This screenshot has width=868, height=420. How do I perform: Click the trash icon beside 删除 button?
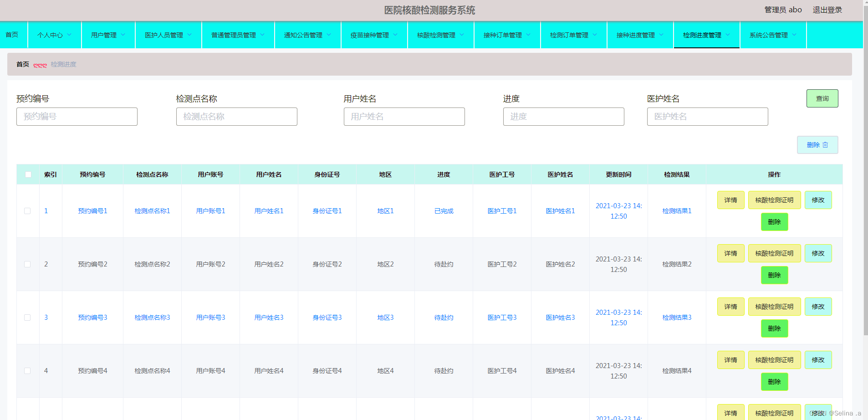[x=826, y=144]
